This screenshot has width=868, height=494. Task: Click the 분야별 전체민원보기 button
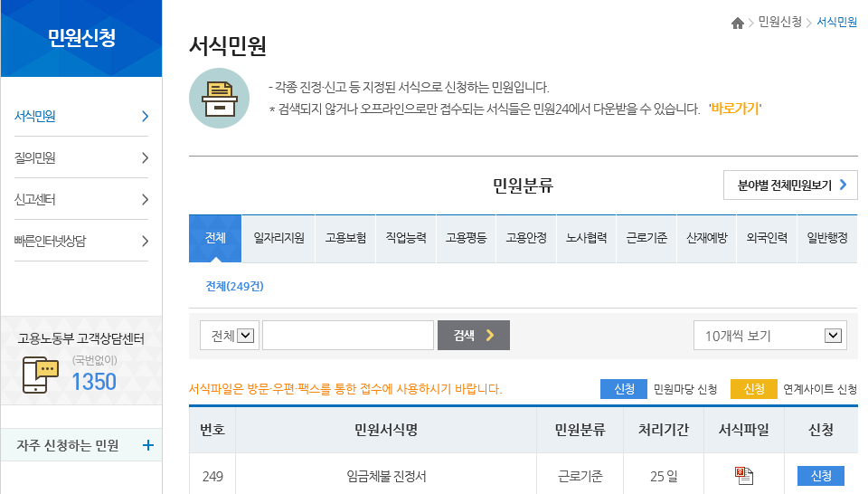790,185
